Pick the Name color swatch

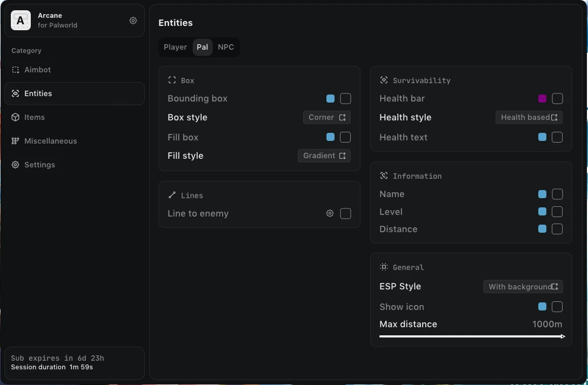point(542,194)
